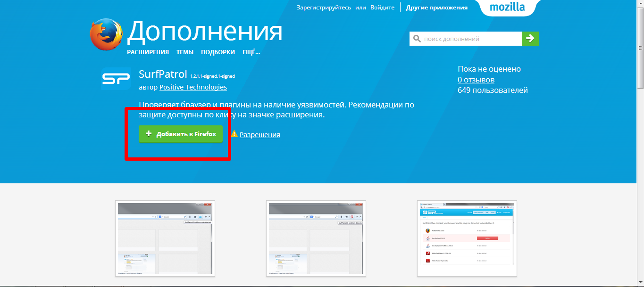Open the 0 отзывов reviews link
The width and height of the screenshot is (644, 287).
click(x=476, y=80)
